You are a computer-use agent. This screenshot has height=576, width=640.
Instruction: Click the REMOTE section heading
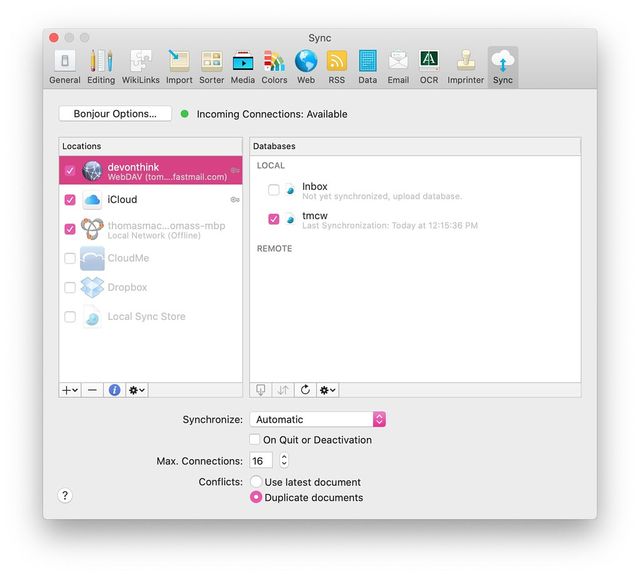coord(274,249)
